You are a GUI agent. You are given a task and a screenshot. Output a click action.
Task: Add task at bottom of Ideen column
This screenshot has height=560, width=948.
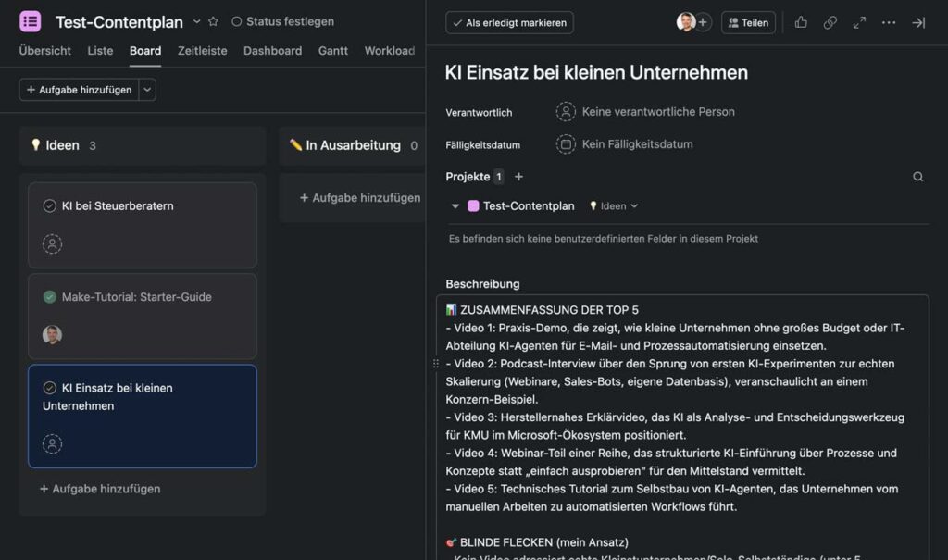[100, 489]
